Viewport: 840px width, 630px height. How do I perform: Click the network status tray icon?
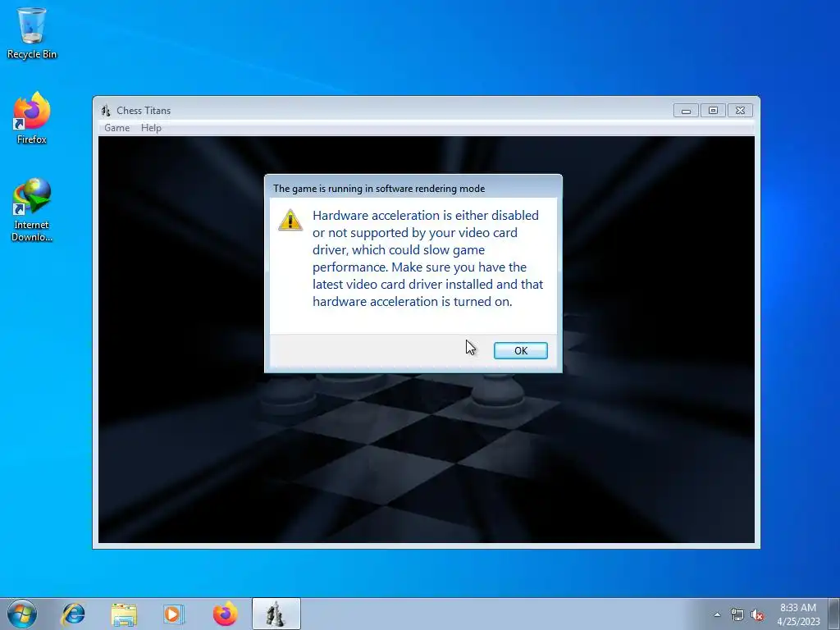coord(737,615)
